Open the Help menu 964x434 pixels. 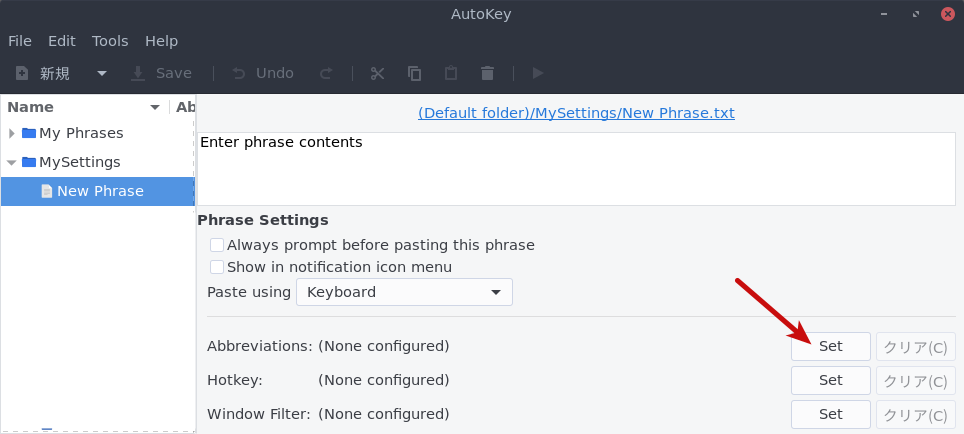(x=162, y=41)
